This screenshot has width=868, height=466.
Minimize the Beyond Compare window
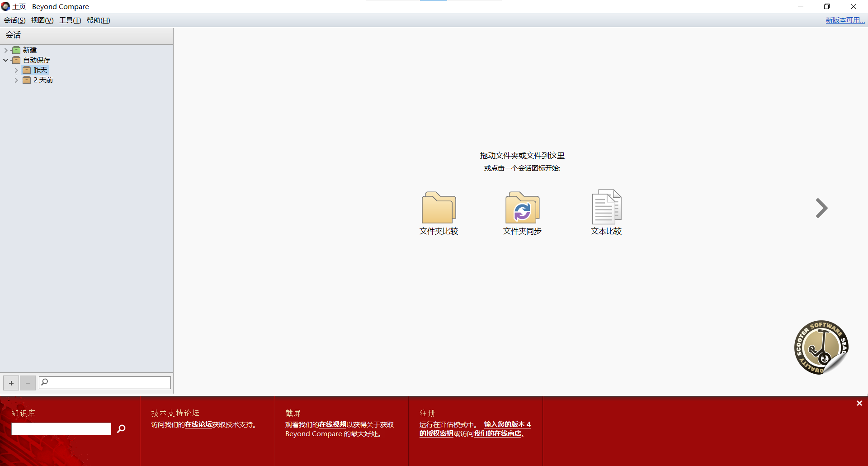tap(801, 6)
